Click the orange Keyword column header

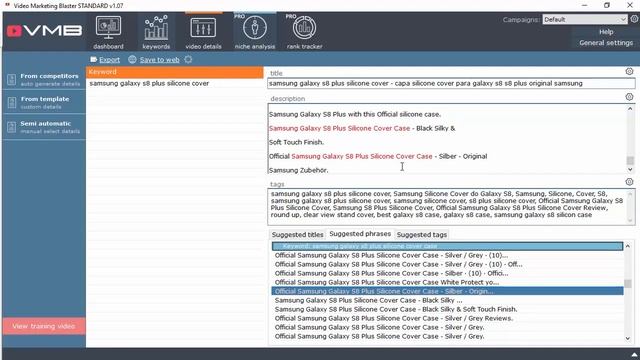point(175,72)
